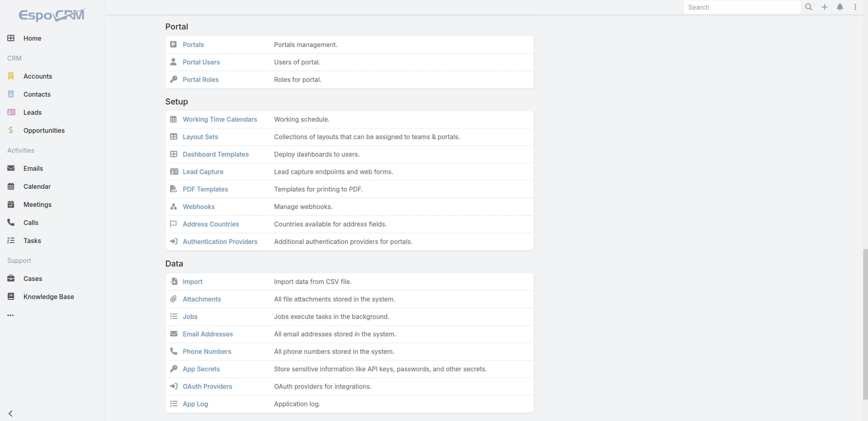Click the Knowledge Base book icon
The height and width of the screenshot is (421, 868).
11,296
